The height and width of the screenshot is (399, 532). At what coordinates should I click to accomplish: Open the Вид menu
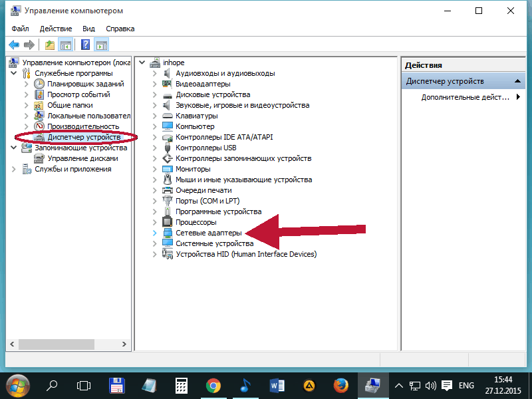88,29
